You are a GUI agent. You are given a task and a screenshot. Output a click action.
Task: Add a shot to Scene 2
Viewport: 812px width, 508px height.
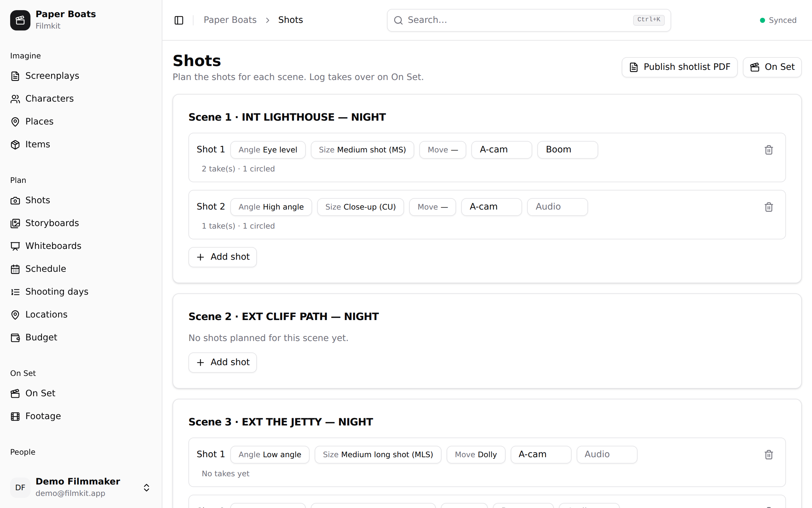coord(222,363)
